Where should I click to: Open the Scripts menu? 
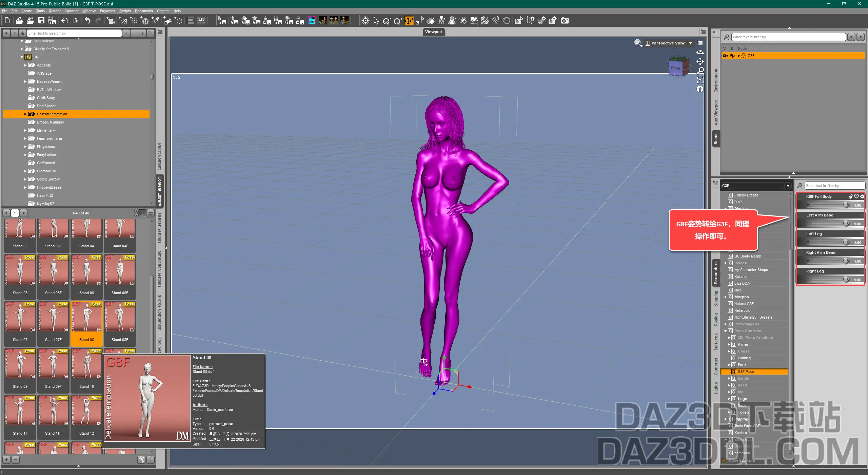click(x=125, y=11)
